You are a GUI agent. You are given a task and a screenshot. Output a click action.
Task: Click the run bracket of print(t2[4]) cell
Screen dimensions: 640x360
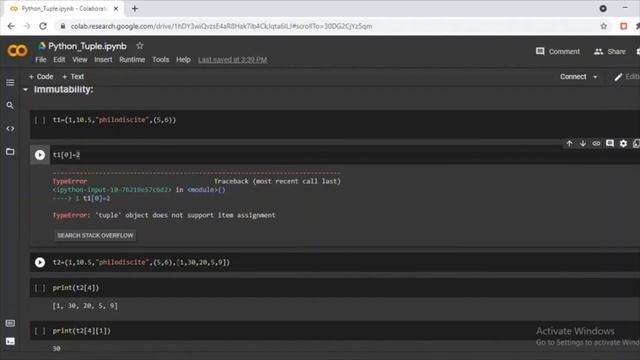[x=40, y=288]
